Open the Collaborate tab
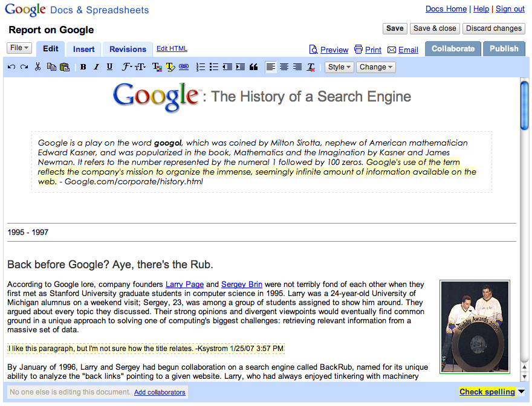This screenshot has height=406, width=532. coord(453,48)
